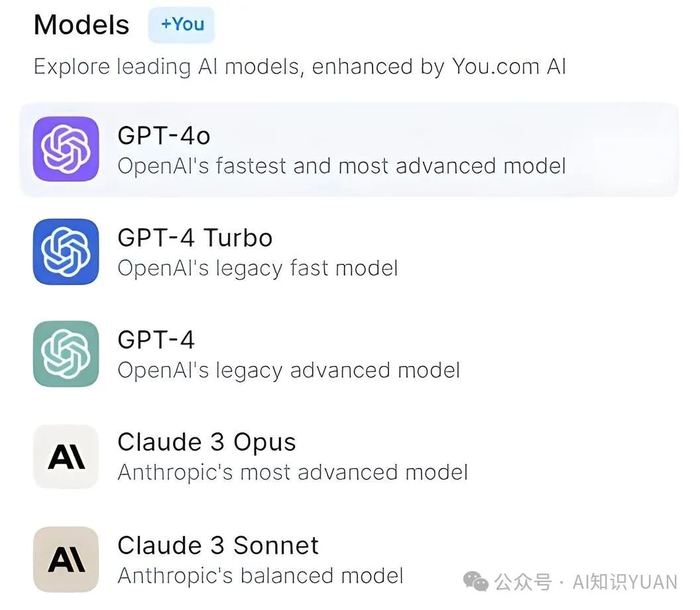Image resolution: width=700 pixels, height=610 pixels.
Task: Click the Claude 3 Opus Anthropic icon
Action: click(x=66, y=457)
